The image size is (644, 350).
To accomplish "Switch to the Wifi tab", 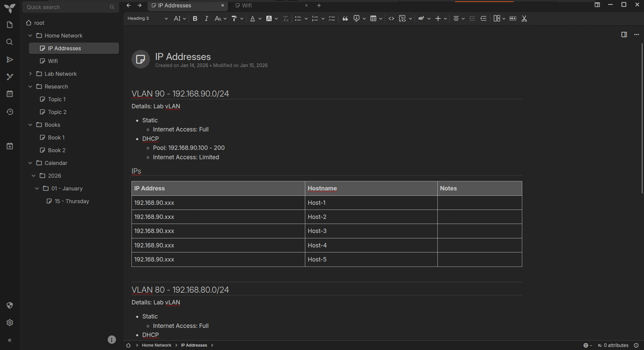I will 247,5.
